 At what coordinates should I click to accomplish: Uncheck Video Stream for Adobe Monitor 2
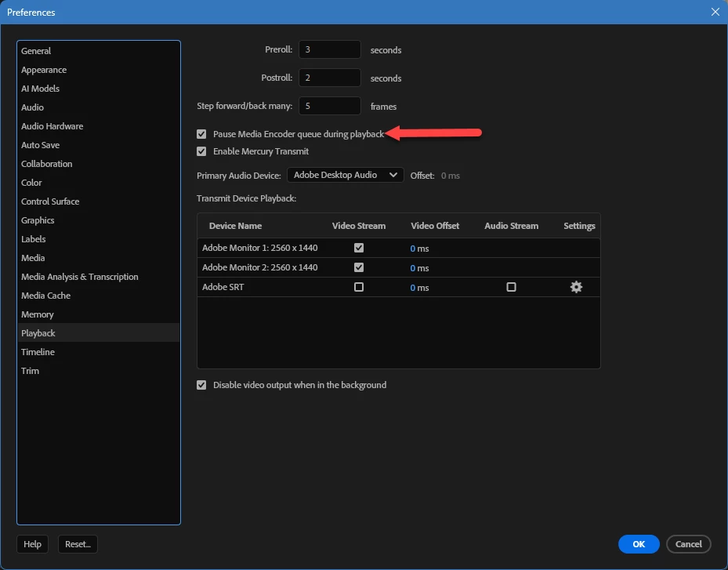click(x=359, y=267)
